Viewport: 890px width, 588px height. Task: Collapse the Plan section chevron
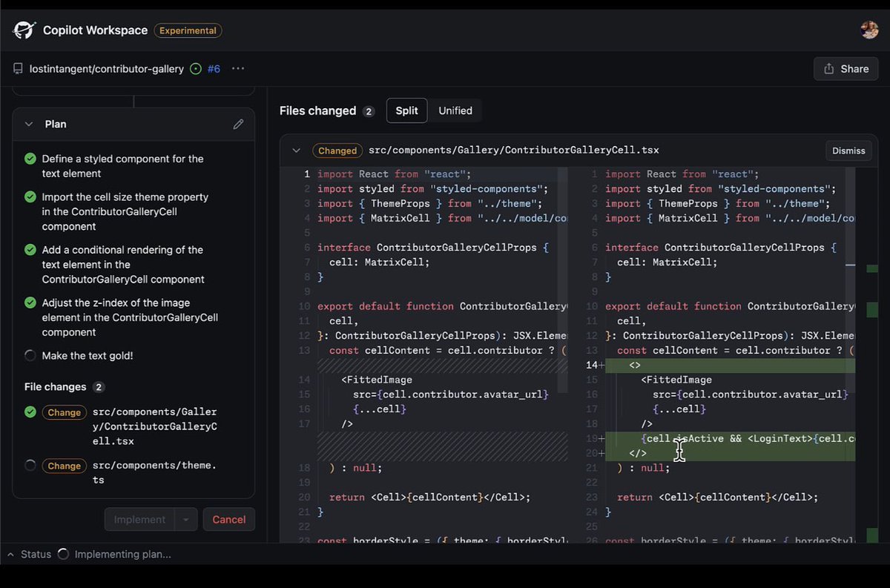tap(29, 124)
